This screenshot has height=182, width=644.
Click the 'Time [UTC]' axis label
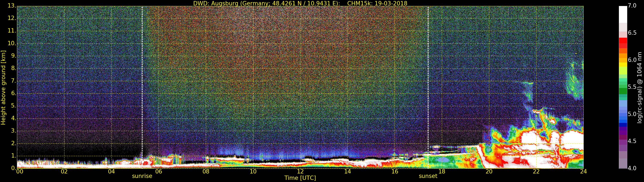coord(300,178)
